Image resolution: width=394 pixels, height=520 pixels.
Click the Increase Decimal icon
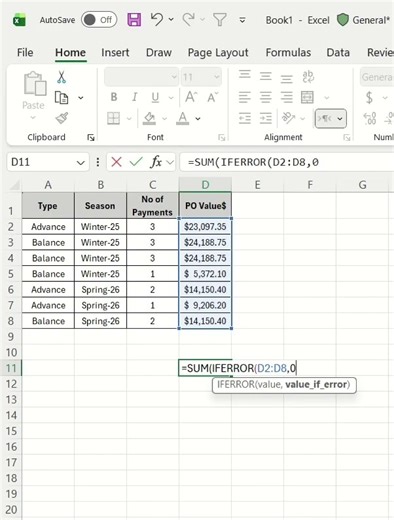click(370, 118)
